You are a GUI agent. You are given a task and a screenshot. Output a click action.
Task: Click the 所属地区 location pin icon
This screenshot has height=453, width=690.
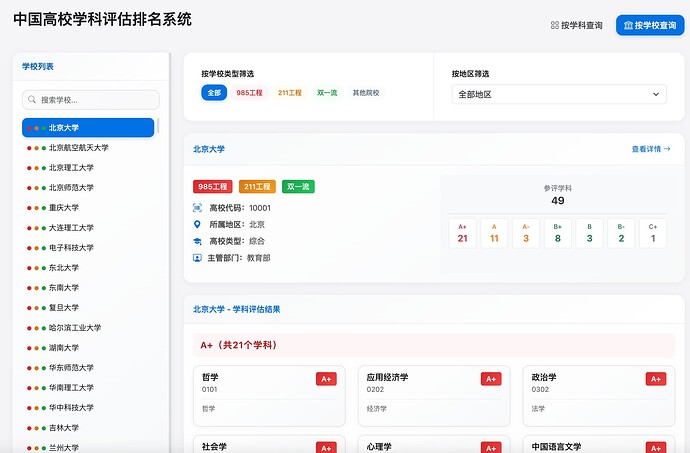197,225
